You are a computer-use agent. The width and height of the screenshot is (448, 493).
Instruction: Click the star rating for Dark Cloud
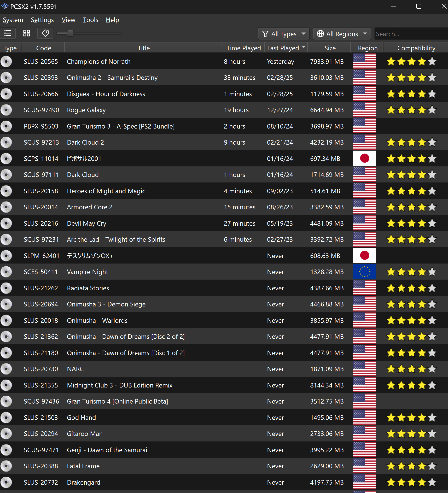click(x=411, y=175)
